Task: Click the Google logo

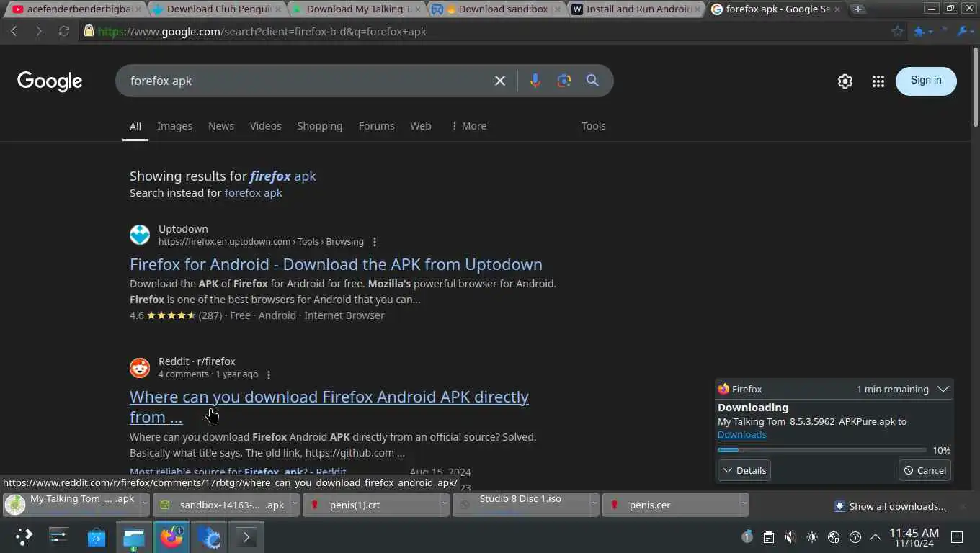Action: pos(50,81)
